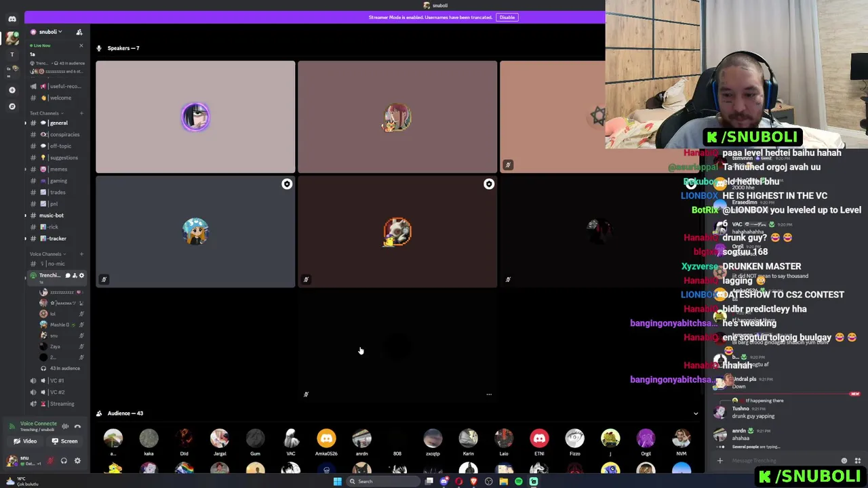This screenshot has width=868, height=488.
Task: Click the attach plus icon in chat box
Action: 720,461
